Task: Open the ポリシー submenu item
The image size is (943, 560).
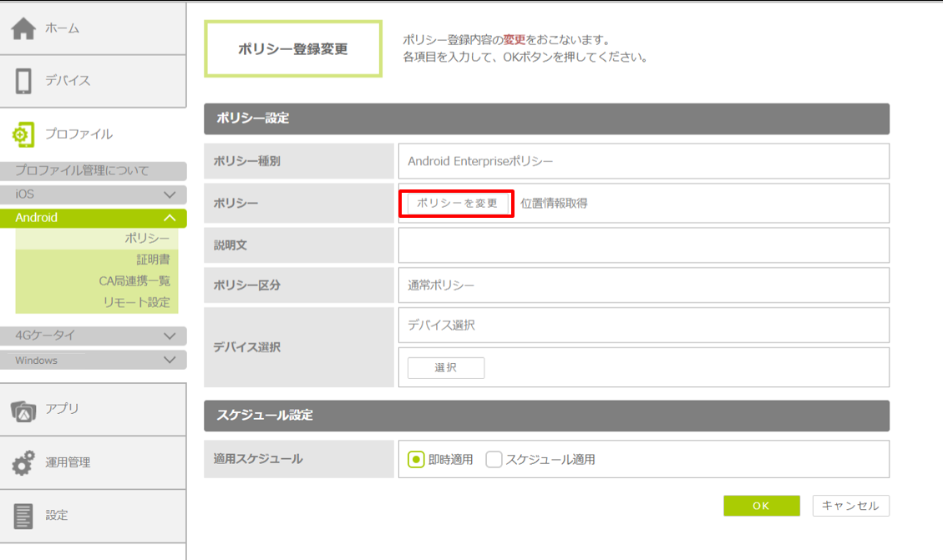Action: click(x=147, y=239)
